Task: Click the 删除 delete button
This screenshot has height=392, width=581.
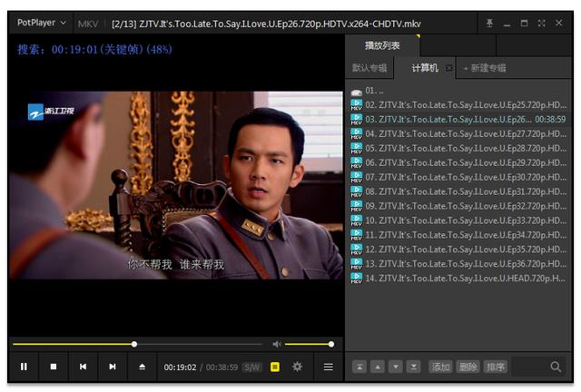Action: 468,367
